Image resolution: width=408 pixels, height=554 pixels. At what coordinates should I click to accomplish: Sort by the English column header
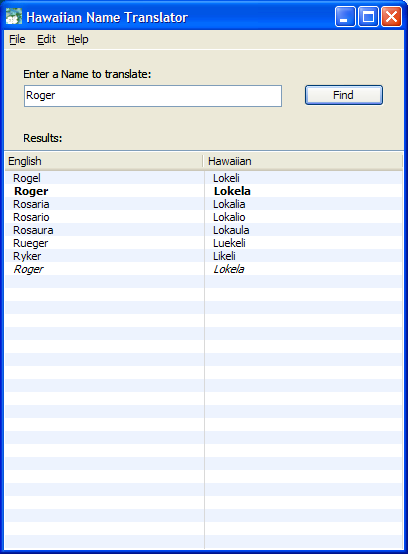(x=104, y=161)
